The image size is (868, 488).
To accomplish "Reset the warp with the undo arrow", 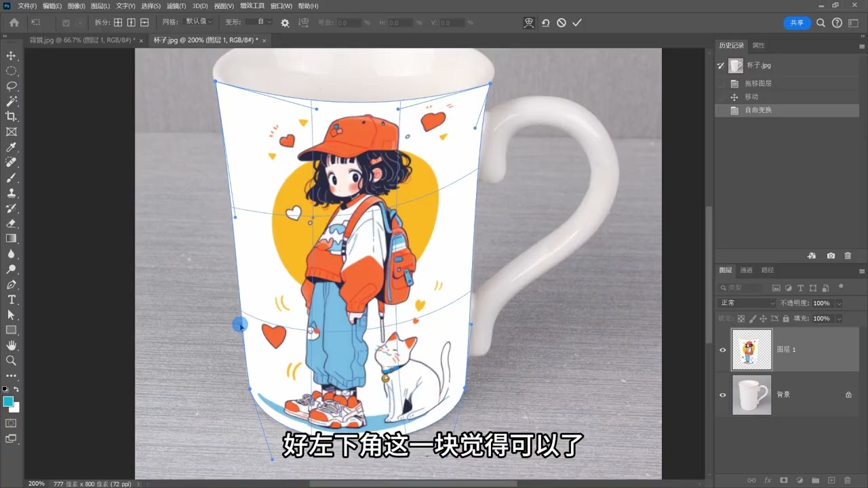I will pyautogui.click(x=546, y=22).
